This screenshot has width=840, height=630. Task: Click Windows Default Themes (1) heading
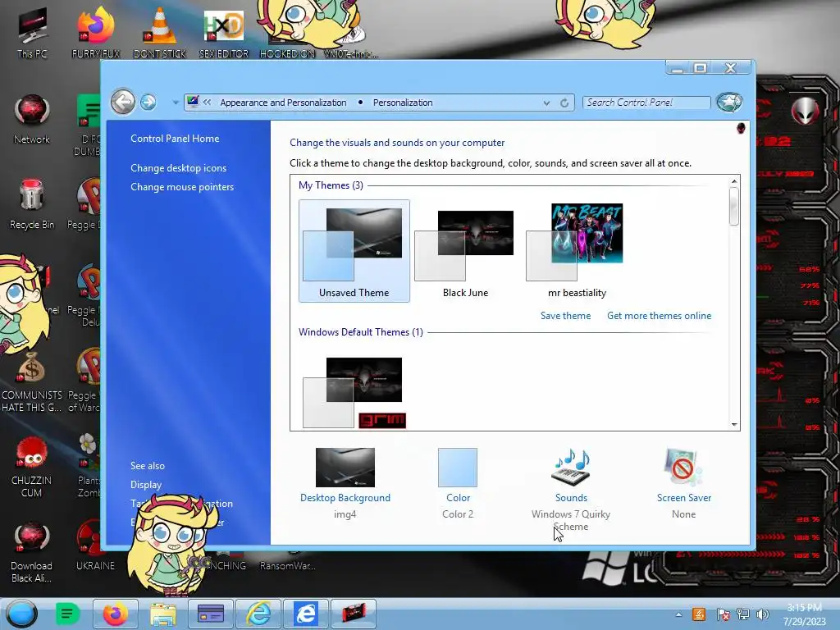pos(361,331)
